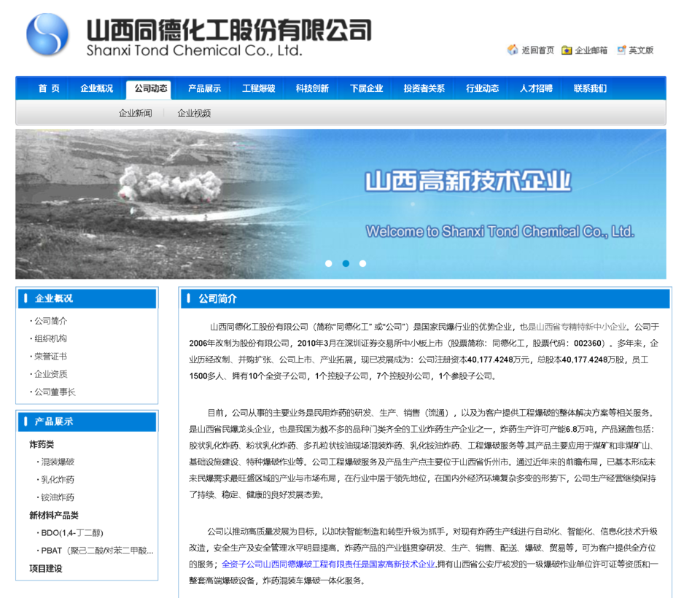
Task: Open the 混装爆破 product link
Action: point(58,462)
